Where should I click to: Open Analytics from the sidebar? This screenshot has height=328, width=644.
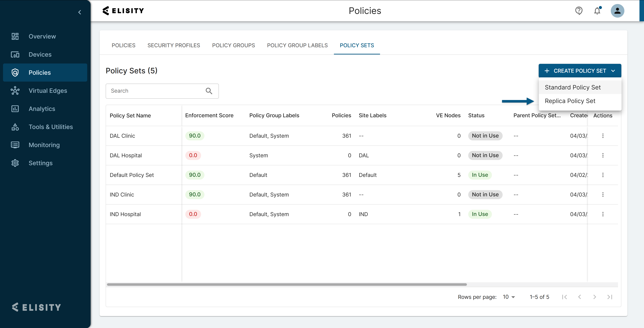pyautogui.click(x=42, y=109)
